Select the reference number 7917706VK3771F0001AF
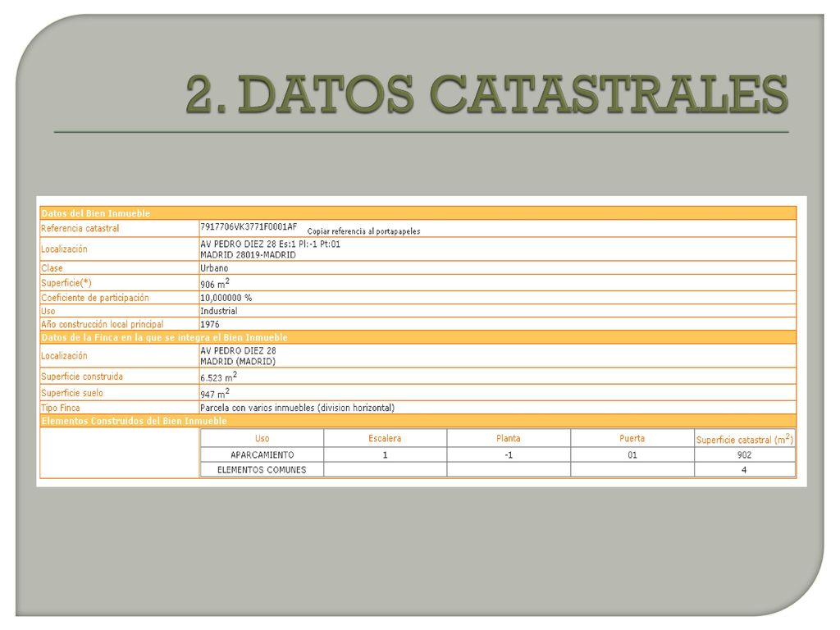The width and height of the screenshot is (840, 630). pos(249,226)
